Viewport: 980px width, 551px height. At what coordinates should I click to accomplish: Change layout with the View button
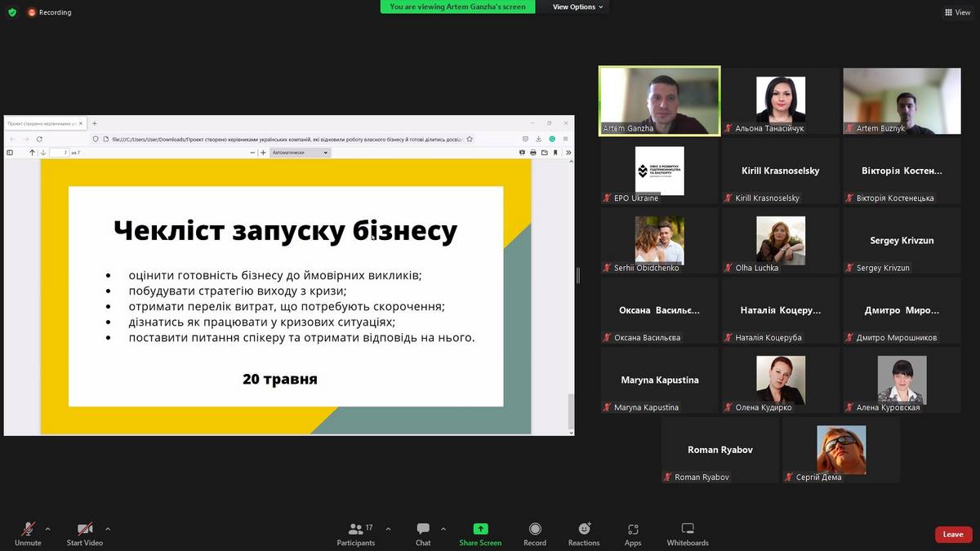pos(958,12)
